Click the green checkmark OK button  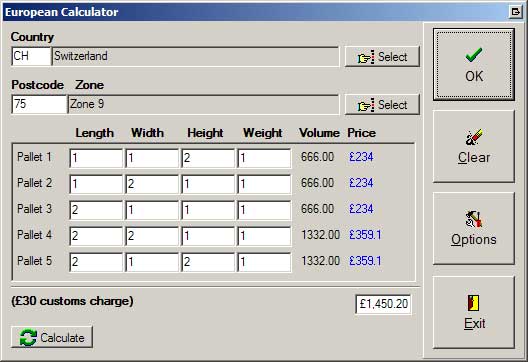click(474, 64)
